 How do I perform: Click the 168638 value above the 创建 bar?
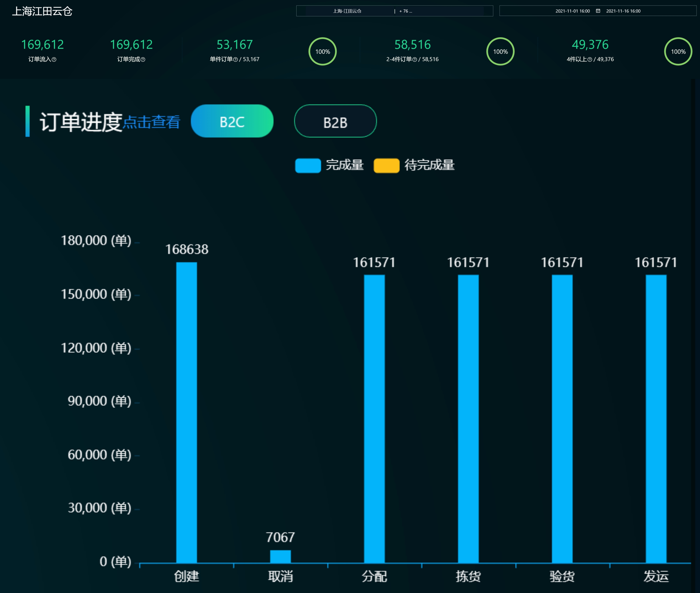tap(187, 249)
